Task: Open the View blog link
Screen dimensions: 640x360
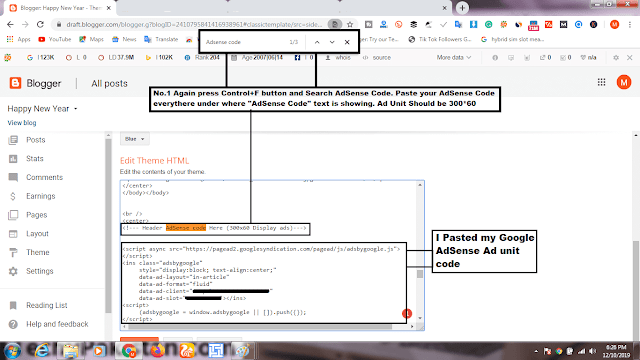Action: [x=22, y=123]
